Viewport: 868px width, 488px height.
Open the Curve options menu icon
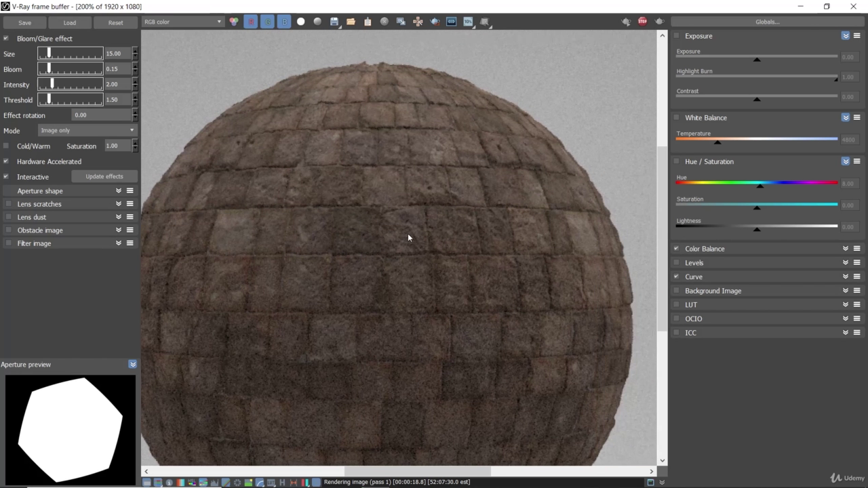click(x=857, y=277)
